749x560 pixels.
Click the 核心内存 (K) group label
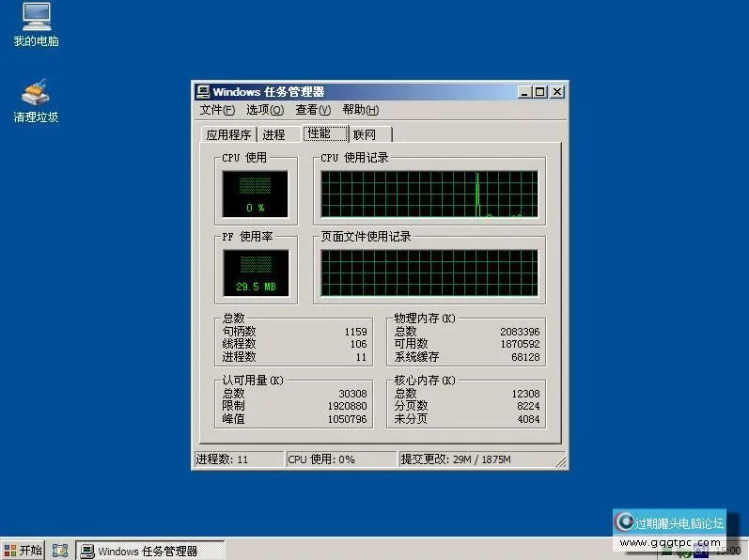point(425,381)
